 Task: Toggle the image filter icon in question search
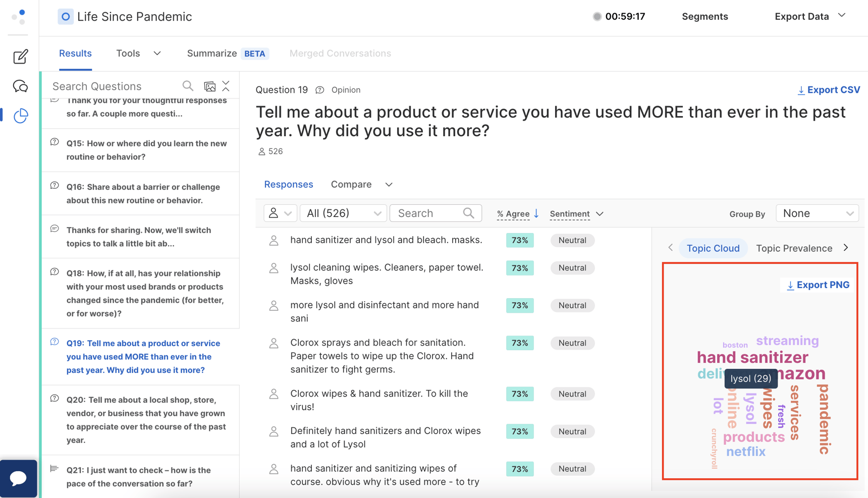210,86
